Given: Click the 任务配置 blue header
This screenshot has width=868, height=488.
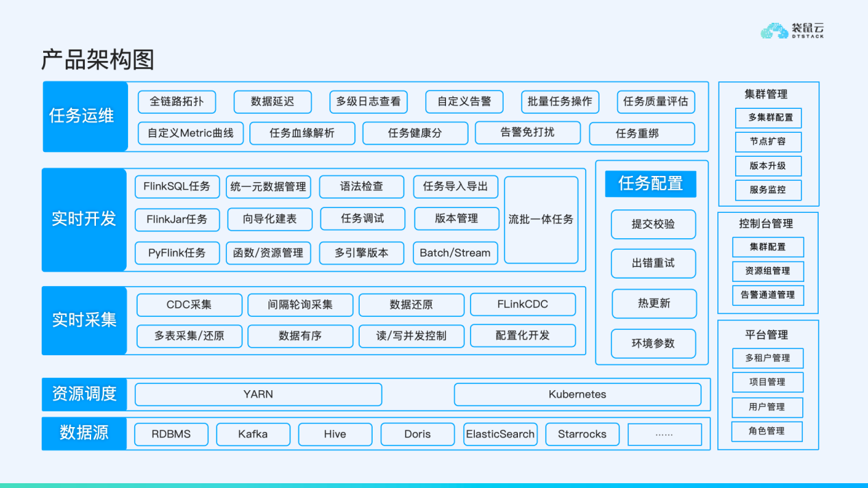Looking at the screenshot, I should [x=650, y=183].
